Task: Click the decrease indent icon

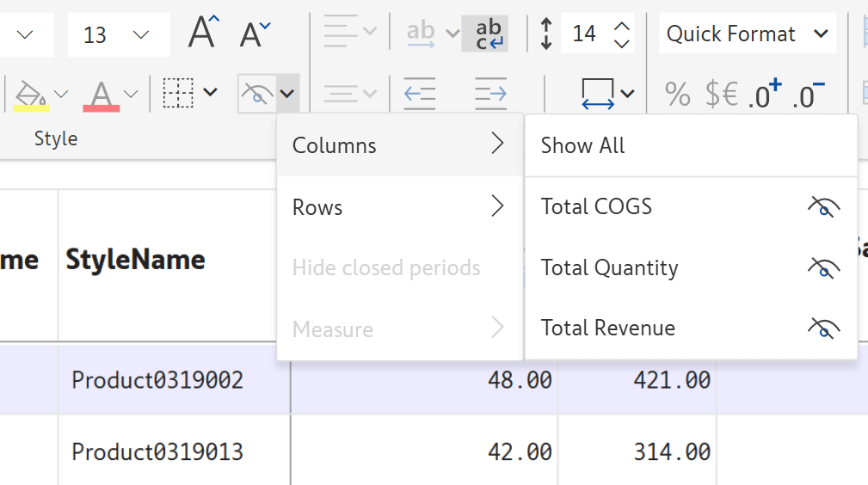Action: tap(420, 93)
